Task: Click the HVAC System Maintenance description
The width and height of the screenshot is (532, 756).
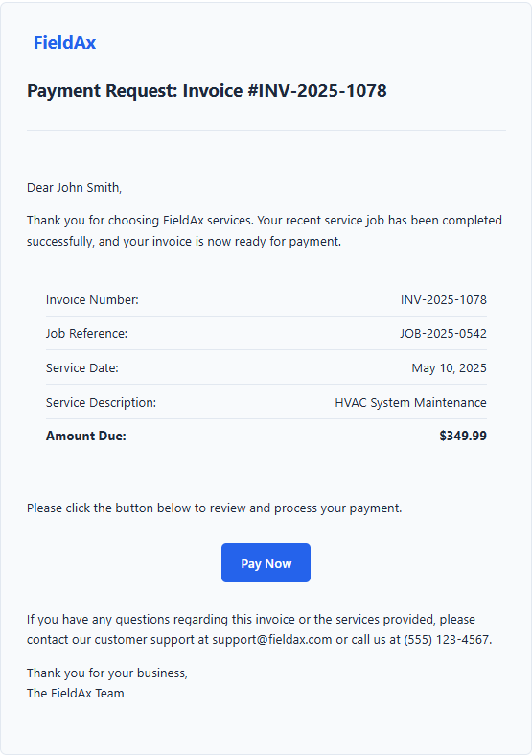Action: [x=410, y=403]
